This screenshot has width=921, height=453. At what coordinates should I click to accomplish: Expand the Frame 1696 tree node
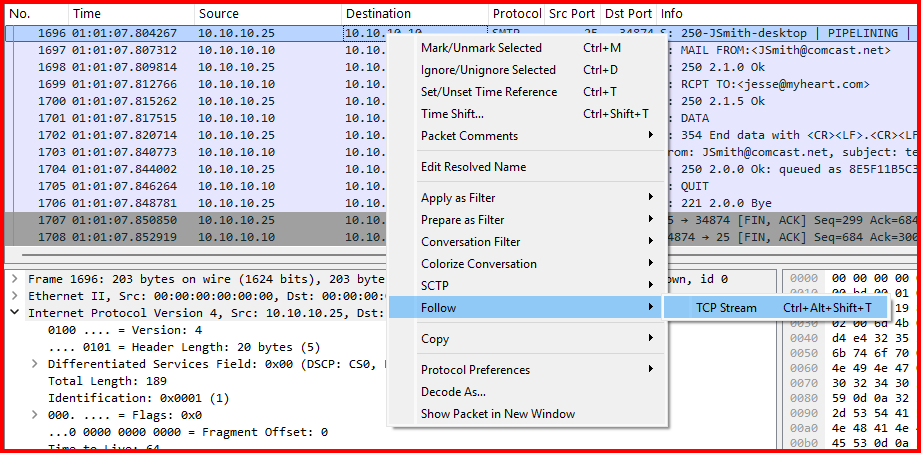[x=14, y=280]
